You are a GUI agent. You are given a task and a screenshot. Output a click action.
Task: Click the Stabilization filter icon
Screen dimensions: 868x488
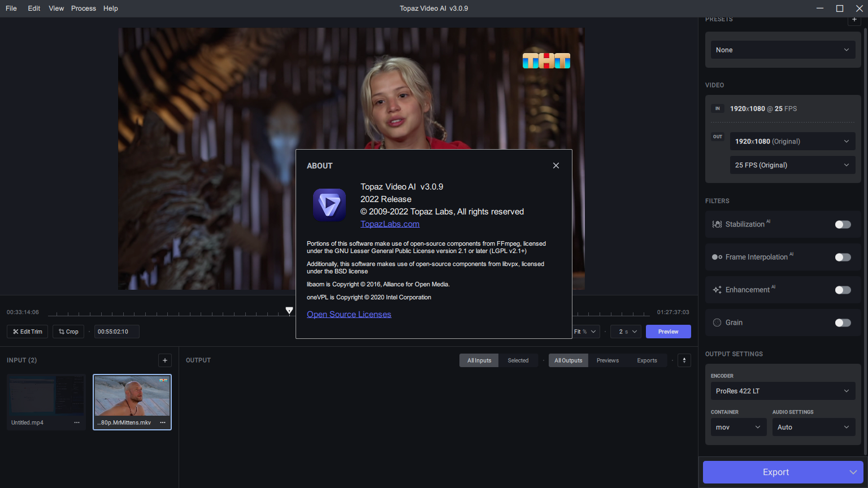[717, 224]
